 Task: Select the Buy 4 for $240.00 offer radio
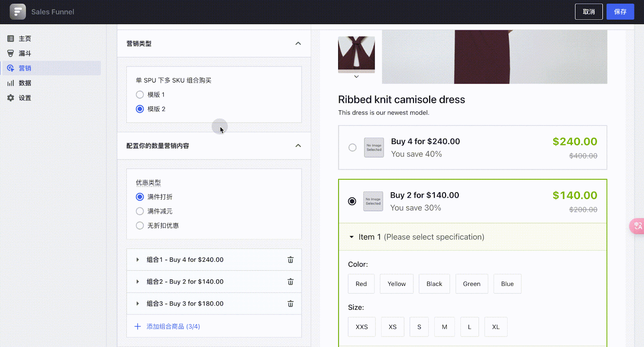point(353,148)
